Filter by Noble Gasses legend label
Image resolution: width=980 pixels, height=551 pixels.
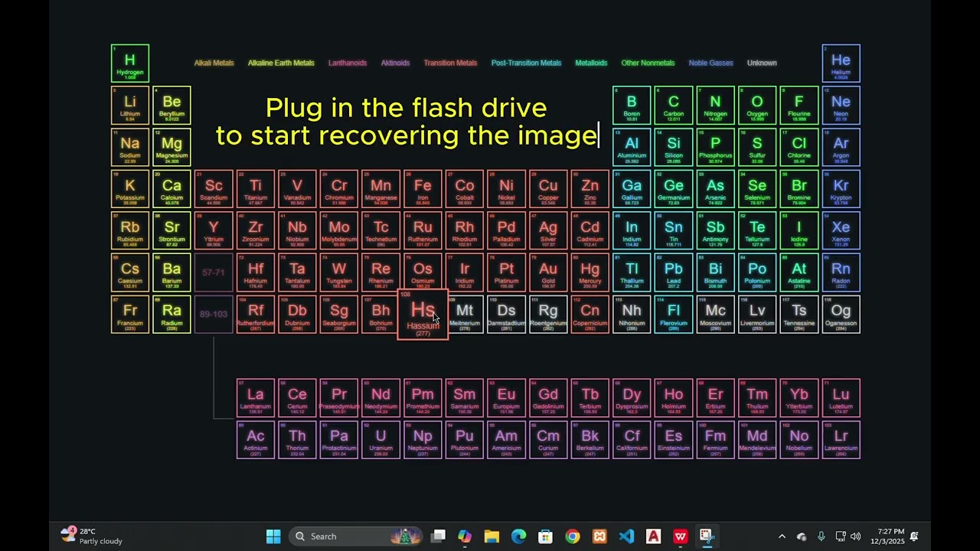pyautogui.click(x=710, y=63)
